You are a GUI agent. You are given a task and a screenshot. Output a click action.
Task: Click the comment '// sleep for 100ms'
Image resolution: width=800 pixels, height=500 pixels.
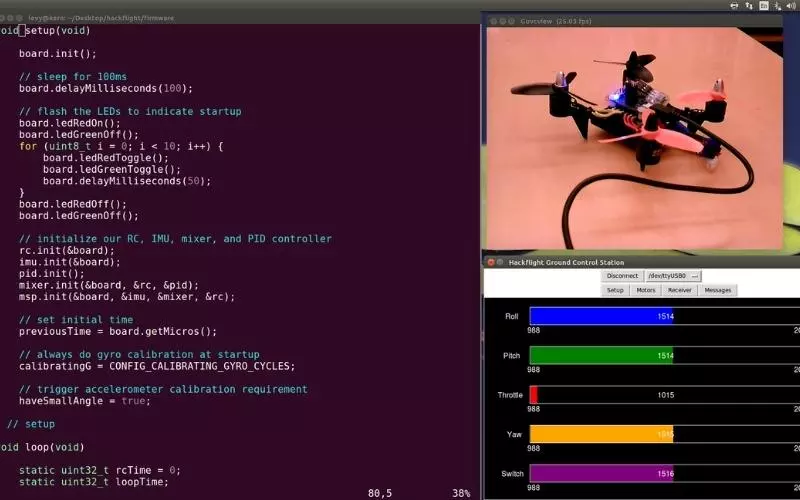point(73,77)
